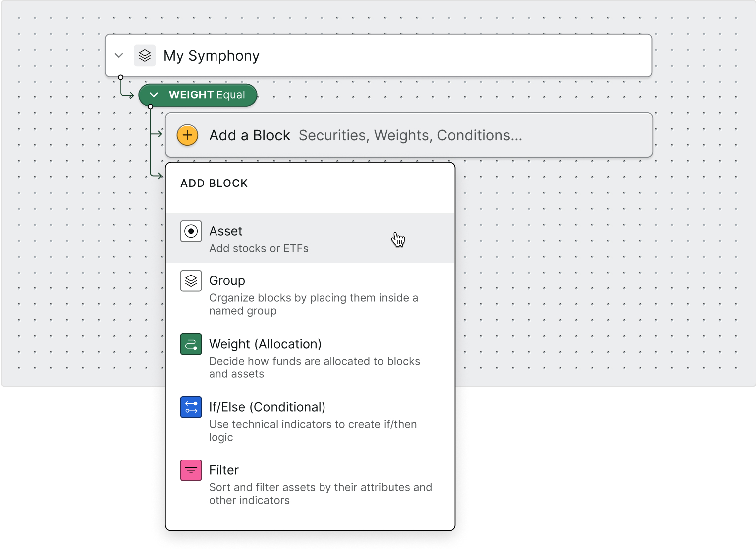Select Asset from Add Block menu

pyautogui.click(x=310, y=238)
